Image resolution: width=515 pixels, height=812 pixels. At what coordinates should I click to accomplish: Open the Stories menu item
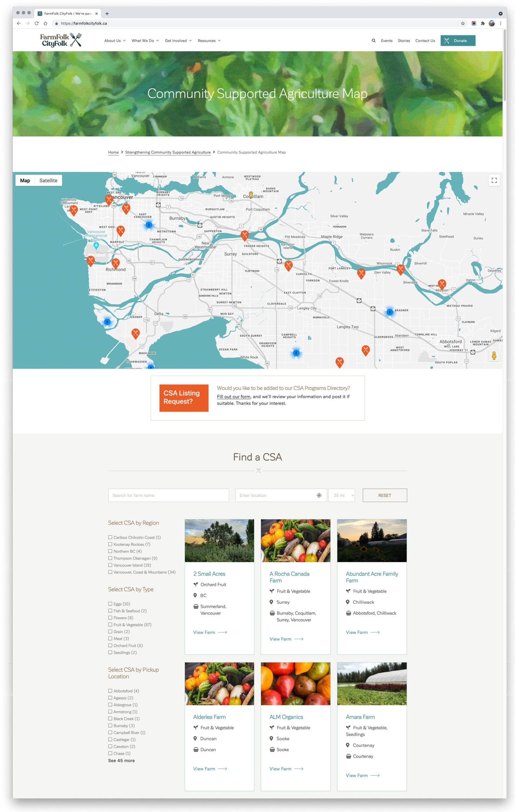(x=404, y=41)
